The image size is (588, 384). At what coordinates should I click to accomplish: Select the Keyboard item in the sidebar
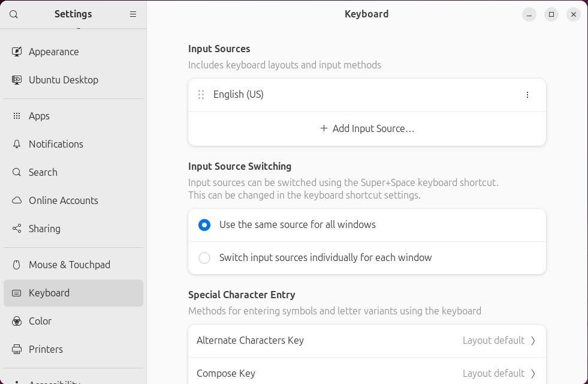tap(49, 293)
